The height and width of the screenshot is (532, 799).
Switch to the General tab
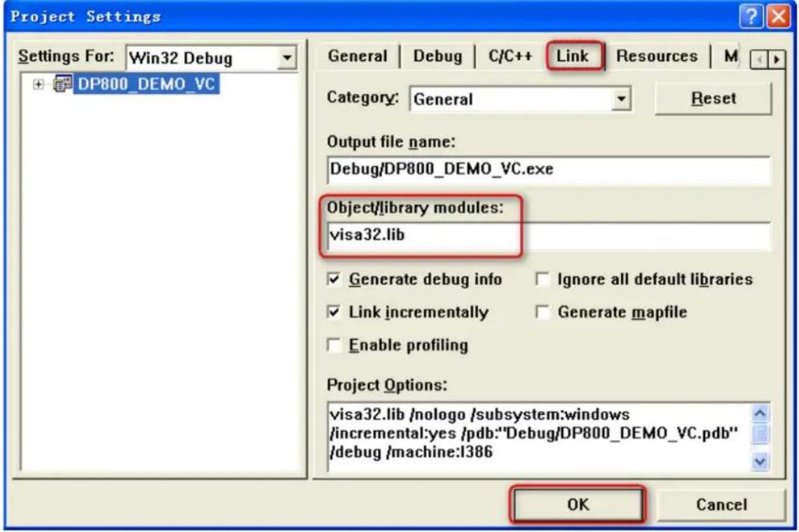[x=357, y=56]
